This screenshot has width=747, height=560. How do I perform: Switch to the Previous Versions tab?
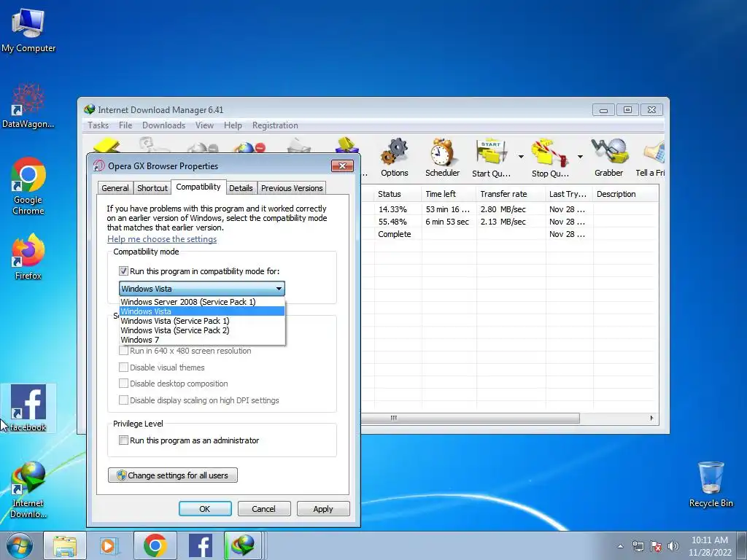pyautogui.click(x=292, y=188)
